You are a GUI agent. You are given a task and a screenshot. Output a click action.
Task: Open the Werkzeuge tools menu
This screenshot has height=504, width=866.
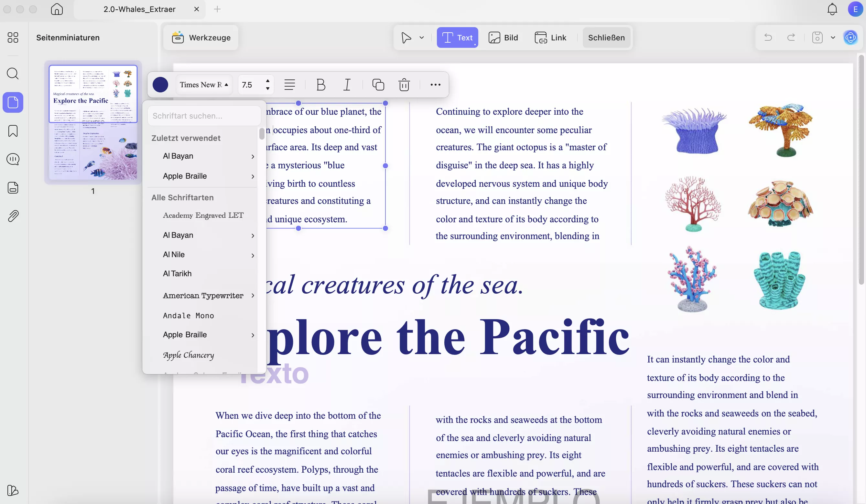pyautogui.click(x=201, y=37)
